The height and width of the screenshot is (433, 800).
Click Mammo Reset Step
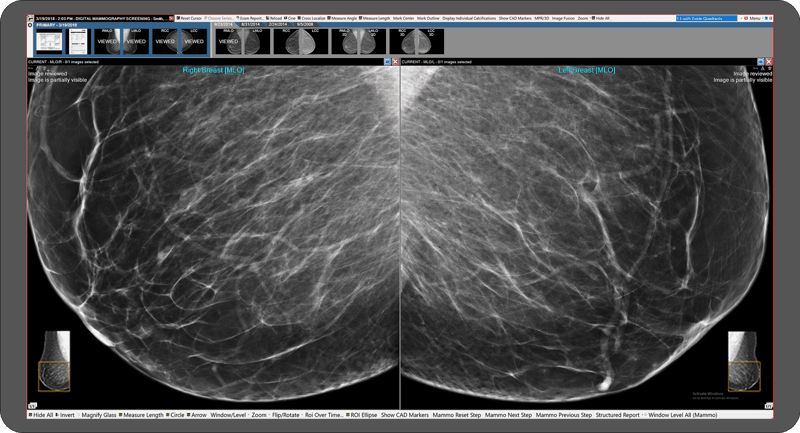coord(457,415)
